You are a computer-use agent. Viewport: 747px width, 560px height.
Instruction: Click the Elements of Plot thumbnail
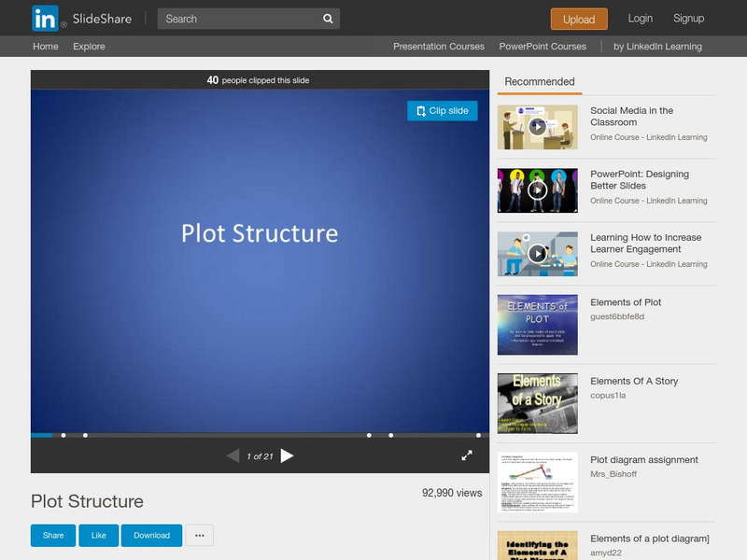coord(538,325)
